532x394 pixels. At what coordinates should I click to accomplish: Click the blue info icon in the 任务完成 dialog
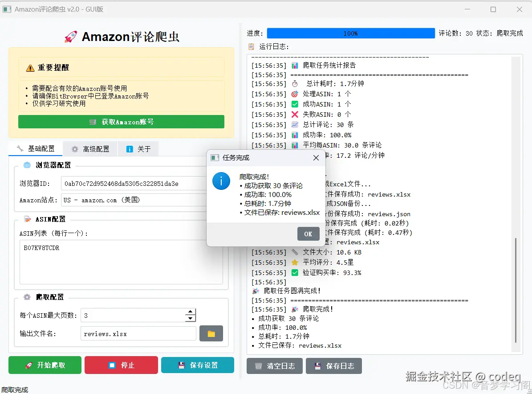click(221, 181)
